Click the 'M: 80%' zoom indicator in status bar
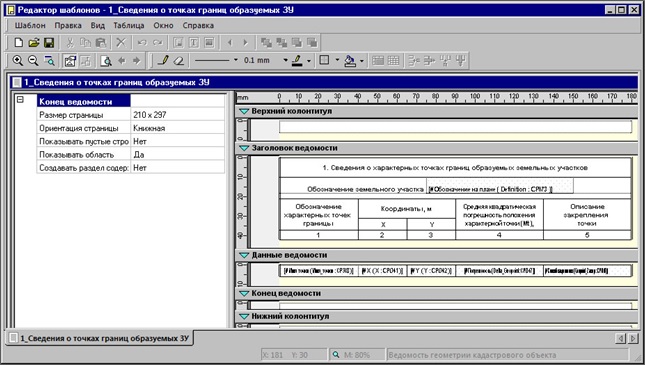Viewport: 645px width, 365px height. coord(356,355)
